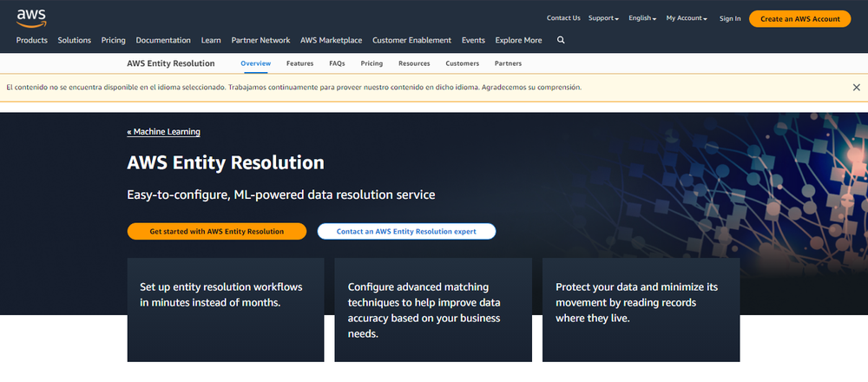Switch to the Pricing tab in sub-navigation
The image size is (868, 382).
(x=372, y=63)
